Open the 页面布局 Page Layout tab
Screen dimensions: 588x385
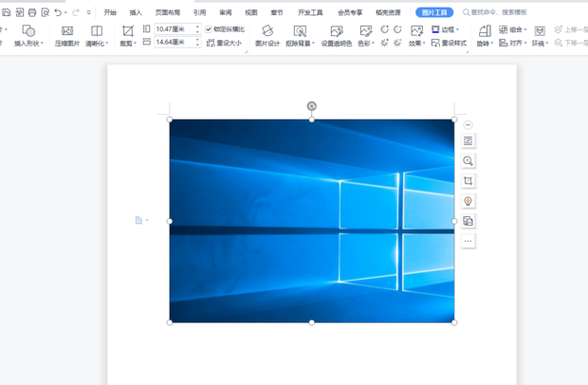(168, 12)
